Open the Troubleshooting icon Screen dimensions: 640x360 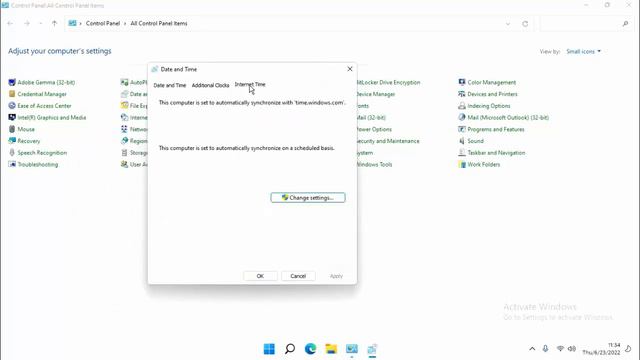(12, 164)
